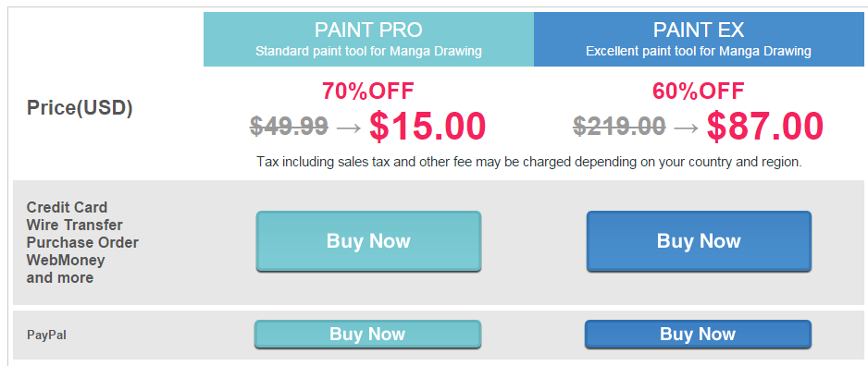The width and height of the screenshot is (868, 366).
Task: Click the $87.00 sale price
Action: pos(765,126)
